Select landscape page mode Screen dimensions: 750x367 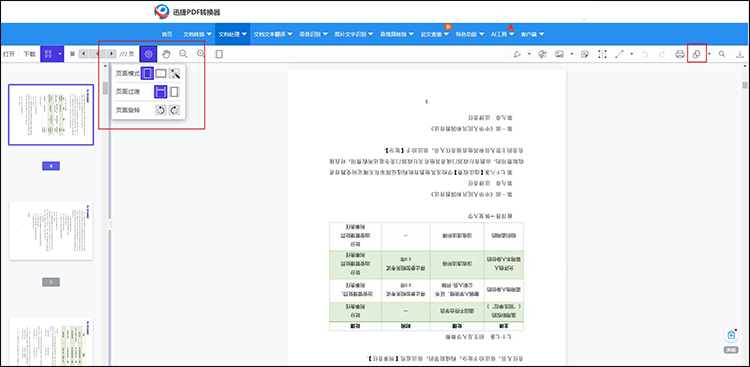pos(161,74)
